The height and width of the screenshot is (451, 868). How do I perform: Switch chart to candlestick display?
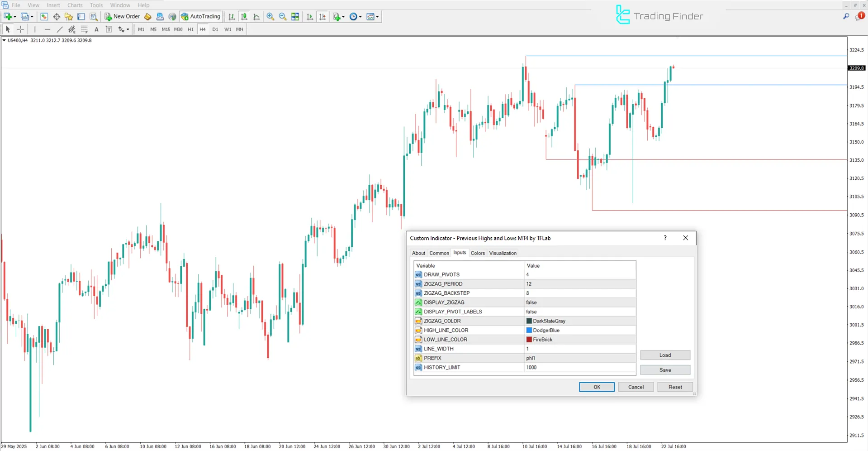tap(244, 16)
